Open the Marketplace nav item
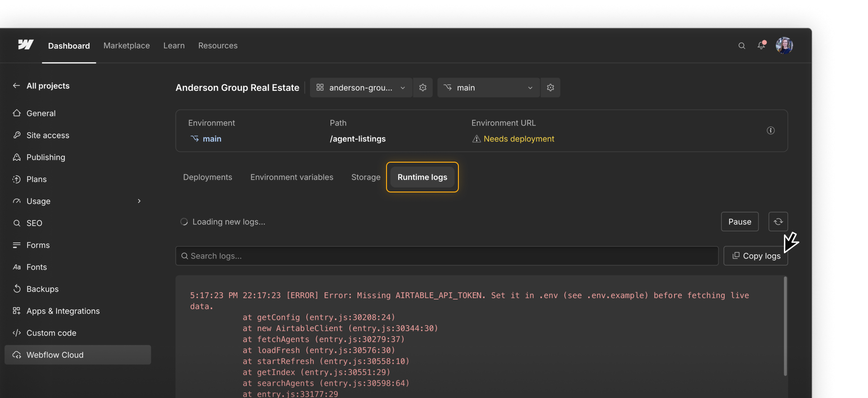Viewport: 868px width, 398px height. 127,46
